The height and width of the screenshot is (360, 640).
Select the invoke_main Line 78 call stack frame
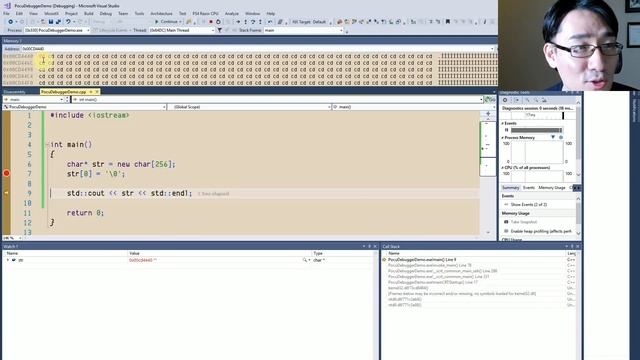(x=429, y=265)
